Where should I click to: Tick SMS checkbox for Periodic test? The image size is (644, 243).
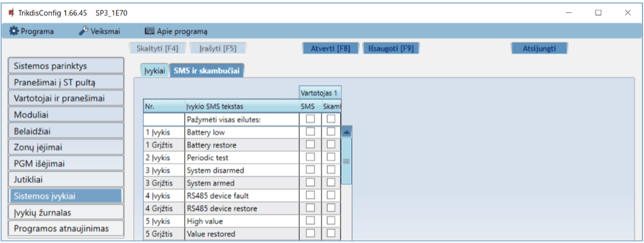[310, 157]
